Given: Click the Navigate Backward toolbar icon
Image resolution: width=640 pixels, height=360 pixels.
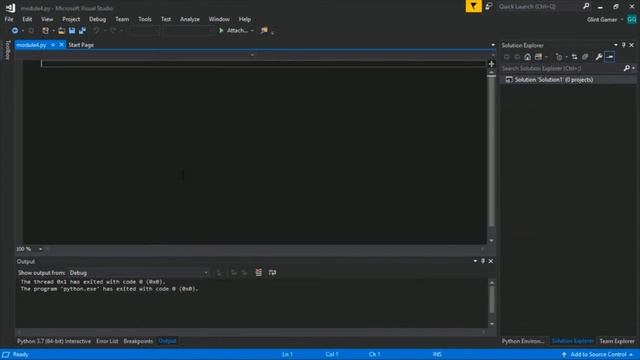Looking at the screenshot, I should pyautogui.click(x=15, y=31).
